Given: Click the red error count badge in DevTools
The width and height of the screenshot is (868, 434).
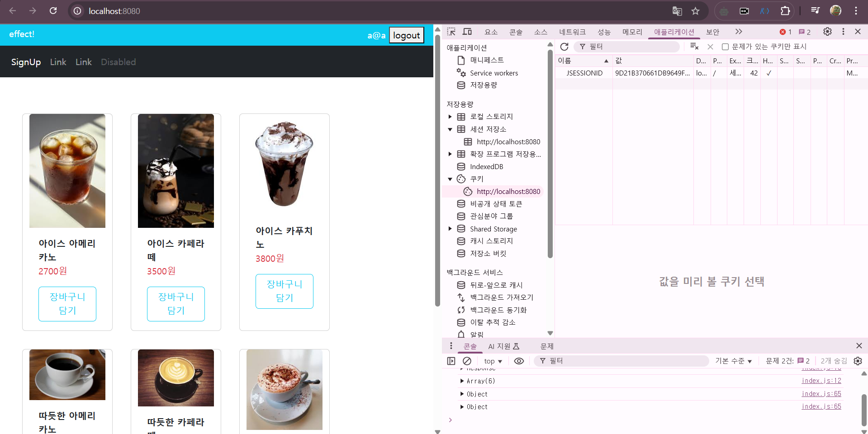Looking at the screenshot, I should coord(785,32).
